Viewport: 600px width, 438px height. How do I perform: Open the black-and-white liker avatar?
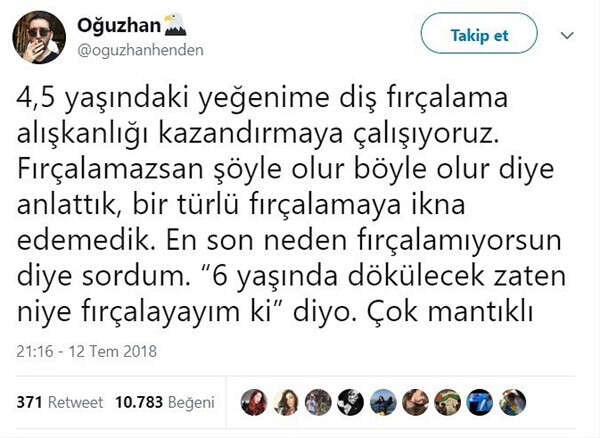click(350, 402)
